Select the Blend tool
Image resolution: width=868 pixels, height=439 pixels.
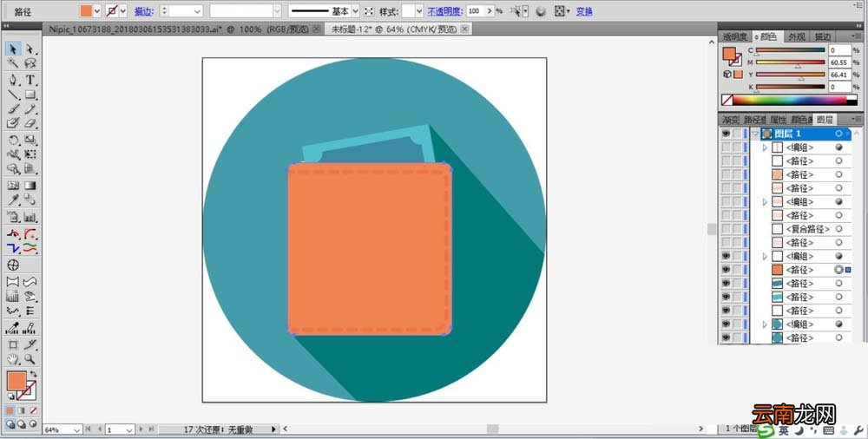pos(30,200)
